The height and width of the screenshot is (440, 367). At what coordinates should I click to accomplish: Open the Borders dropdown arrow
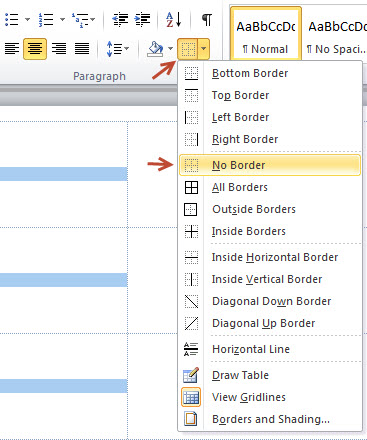(204, 49)
